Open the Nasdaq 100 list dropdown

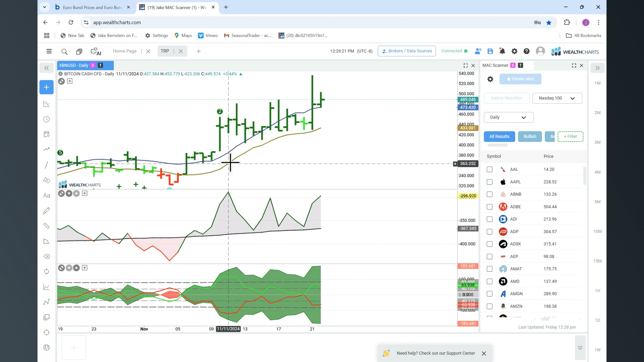pyautogui.click(x=557, y=98)
